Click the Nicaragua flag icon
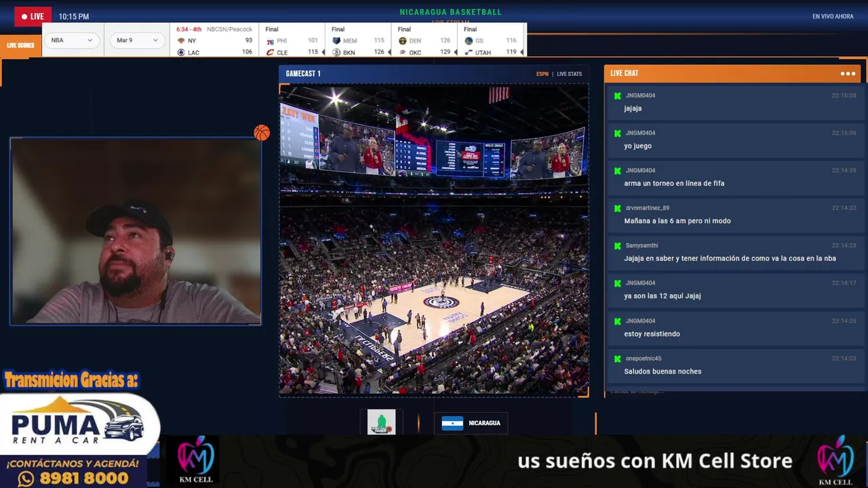 [452, 423]
